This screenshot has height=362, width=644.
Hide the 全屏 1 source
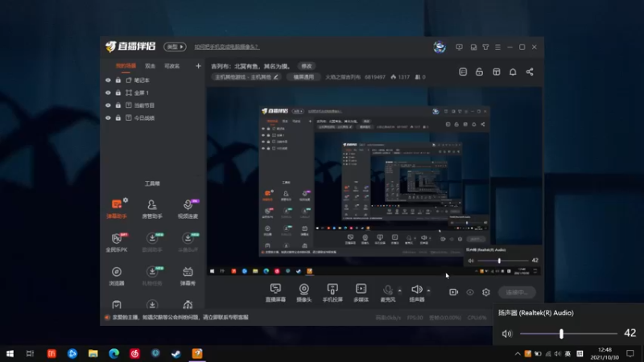click(108, 93)
